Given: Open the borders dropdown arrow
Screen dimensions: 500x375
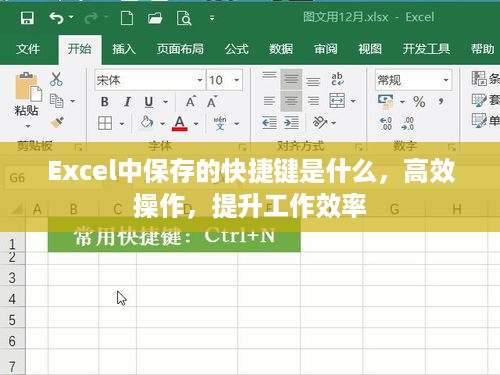Looking at the screenshot, I should tap(122, 124).
